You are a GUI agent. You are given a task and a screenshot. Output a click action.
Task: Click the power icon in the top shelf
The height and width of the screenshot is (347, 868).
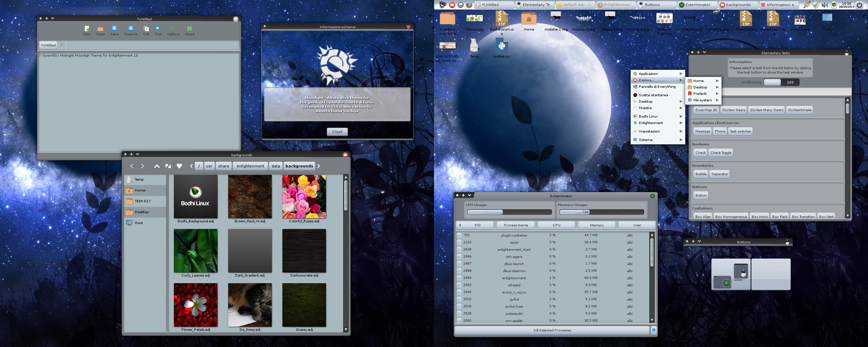coord(860,5)
